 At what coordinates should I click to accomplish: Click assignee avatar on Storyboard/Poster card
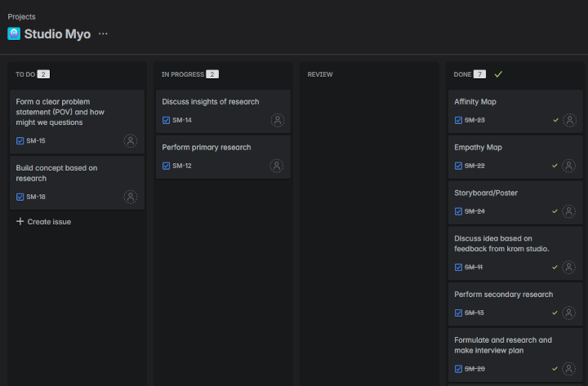[x=569, y=211]
